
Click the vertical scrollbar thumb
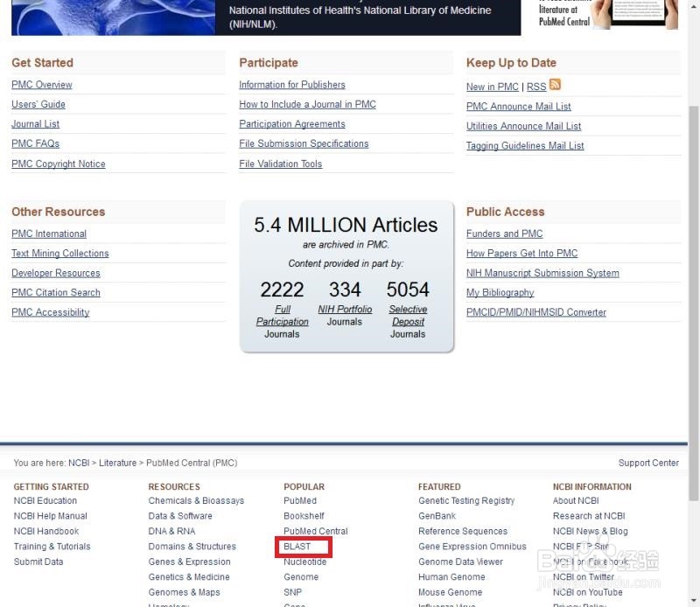click(694, 303)
